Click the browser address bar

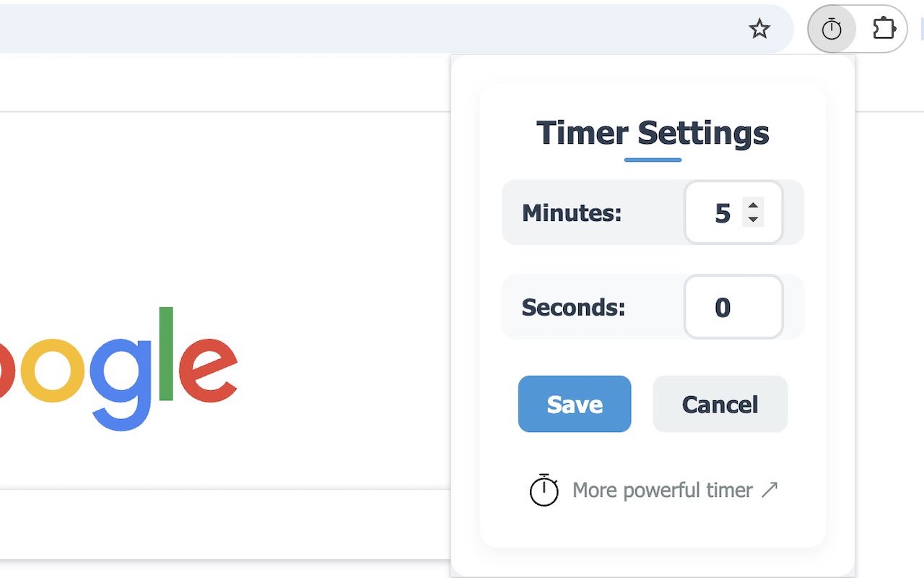click(x=361, y=29)
